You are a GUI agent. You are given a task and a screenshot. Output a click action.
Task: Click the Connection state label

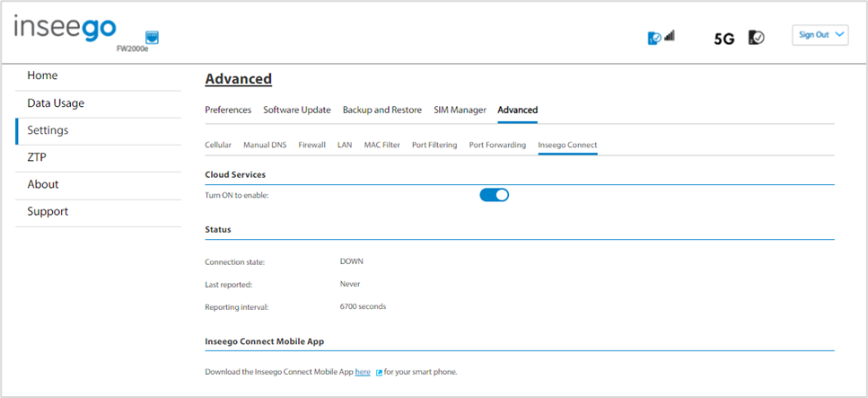pos(234,262)
